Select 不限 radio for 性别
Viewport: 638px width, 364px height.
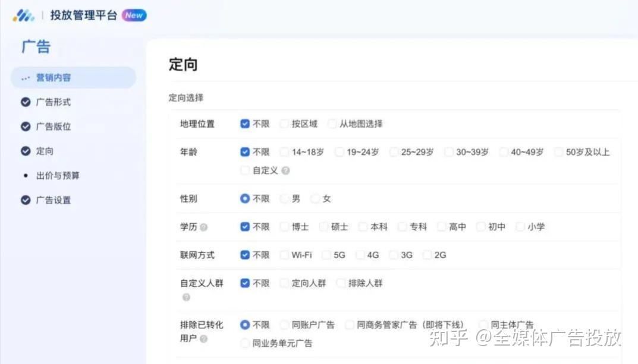245,199
